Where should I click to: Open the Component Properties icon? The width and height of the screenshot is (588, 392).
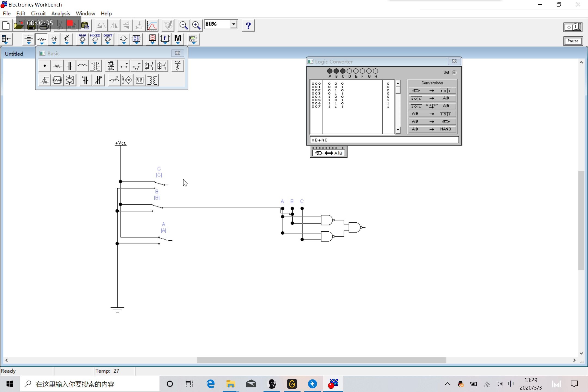tap(168, 25)
